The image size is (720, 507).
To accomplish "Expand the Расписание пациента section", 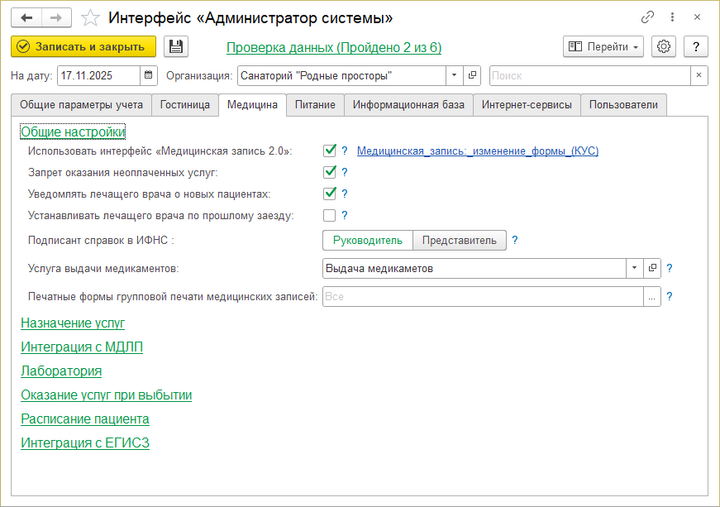I will click(85, 419).
